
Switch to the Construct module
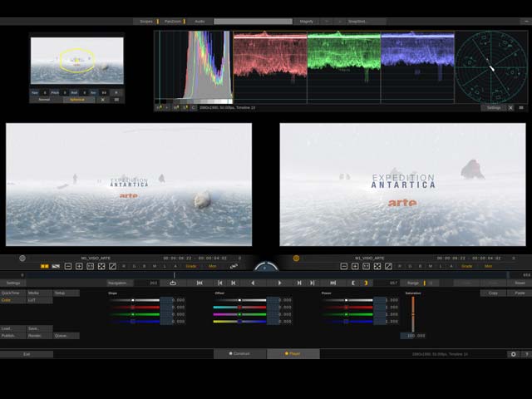240,354
